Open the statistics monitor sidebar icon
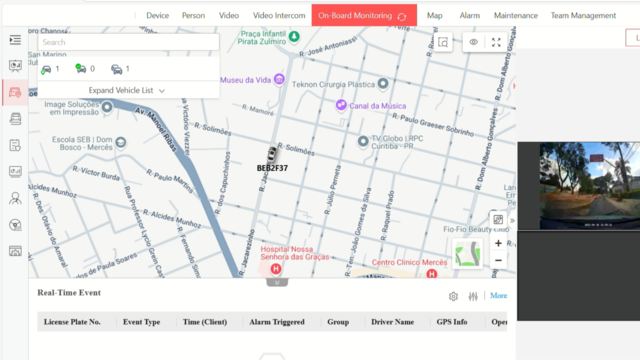This screenshot has width=640, height=360. pos(15,171)
